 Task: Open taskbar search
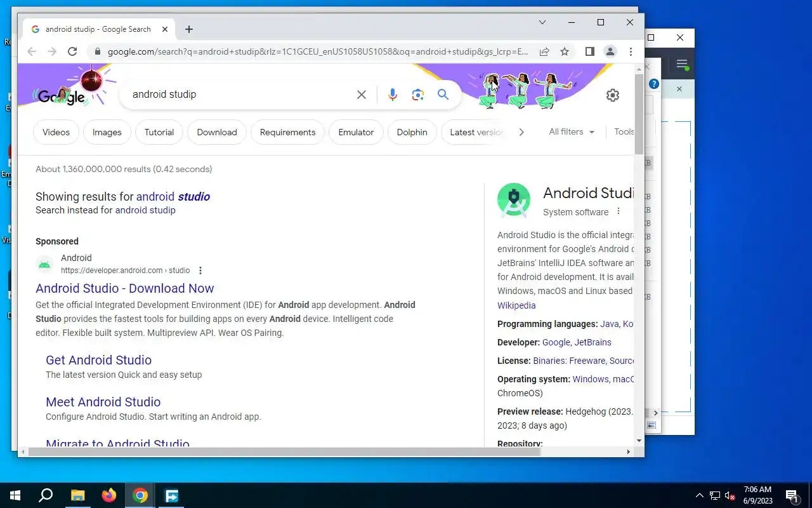46,495
